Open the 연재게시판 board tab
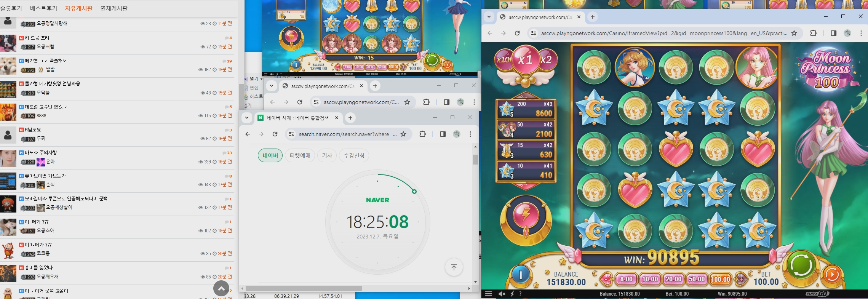This screenshot has height=299, width=868. click(114, 8)
